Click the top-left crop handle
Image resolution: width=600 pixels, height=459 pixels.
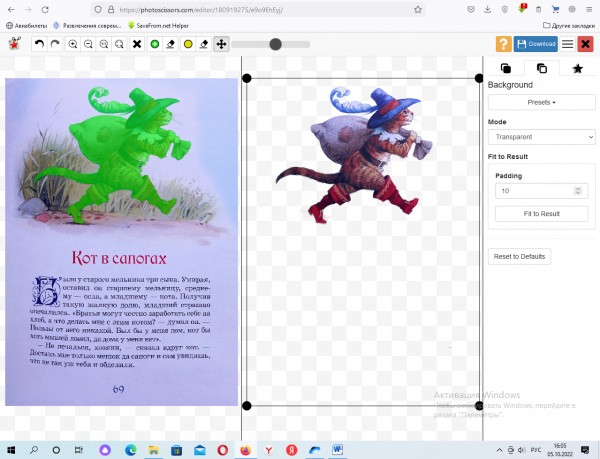[x=247, y=78]
